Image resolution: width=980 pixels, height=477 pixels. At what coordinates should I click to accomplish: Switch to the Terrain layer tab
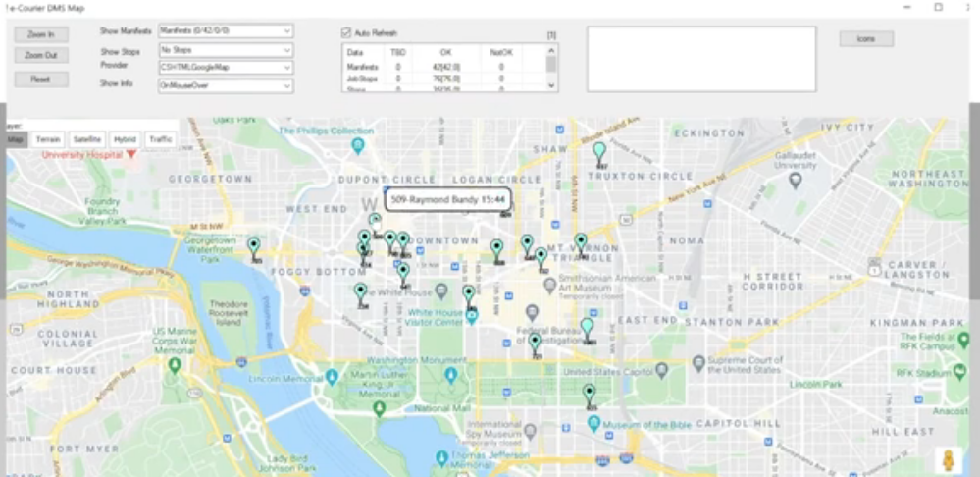[48, 139]
